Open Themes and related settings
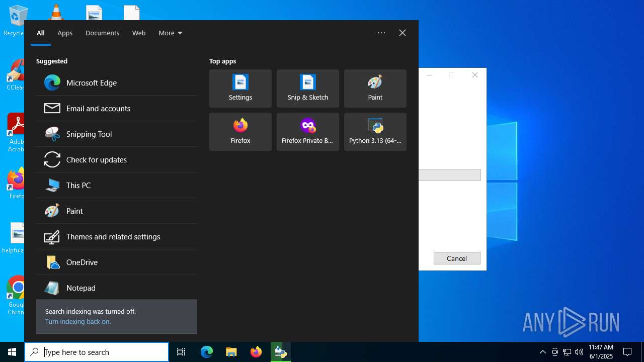The image size is (644, 362). click(116, 237)
